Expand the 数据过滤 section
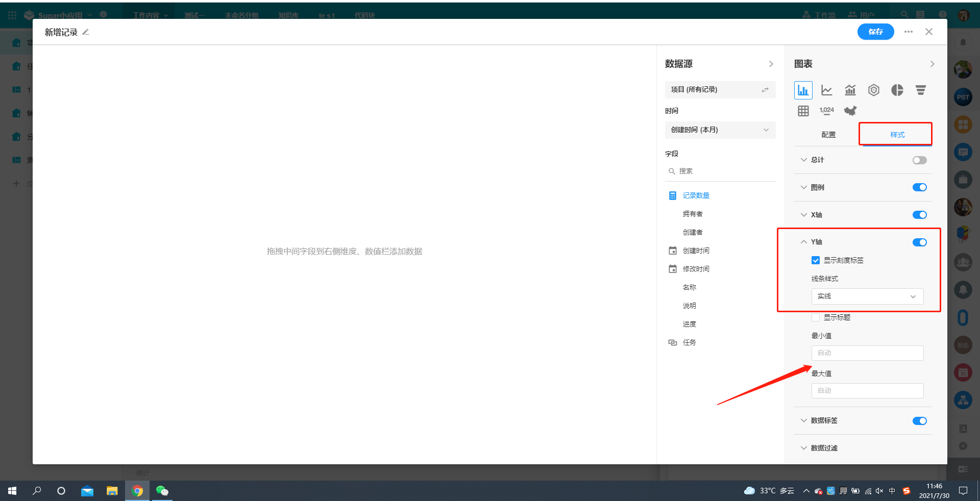The image size is (980, 501). (804, 448)
